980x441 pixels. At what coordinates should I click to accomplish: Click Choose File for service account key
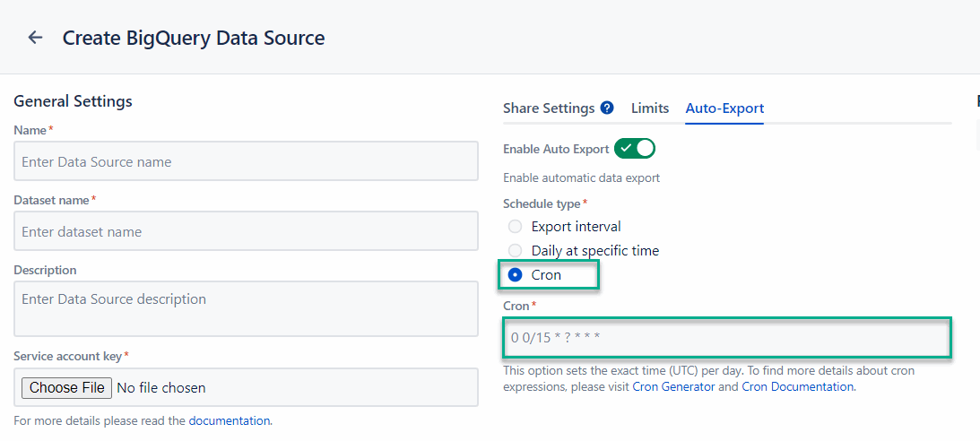point(67,387)
